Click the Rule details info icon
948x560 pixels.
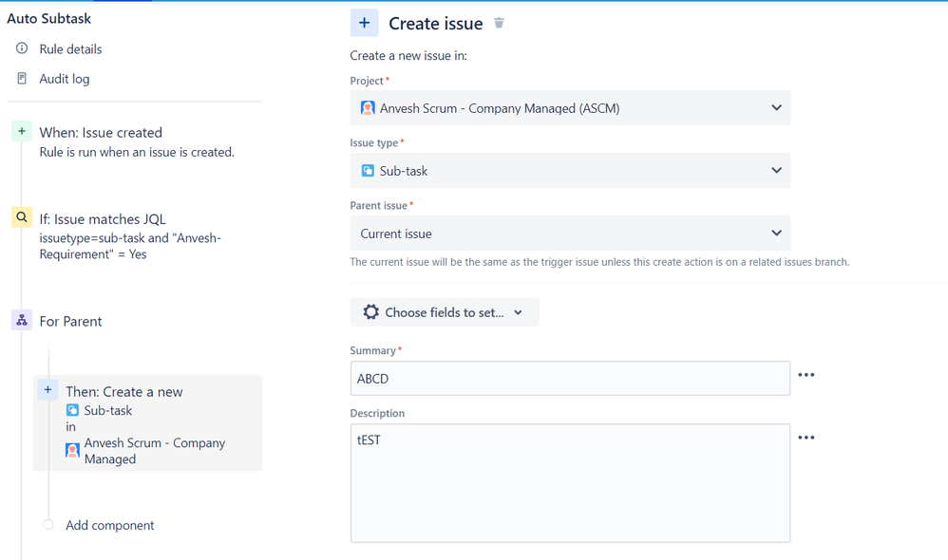click(x=22, y=48)
